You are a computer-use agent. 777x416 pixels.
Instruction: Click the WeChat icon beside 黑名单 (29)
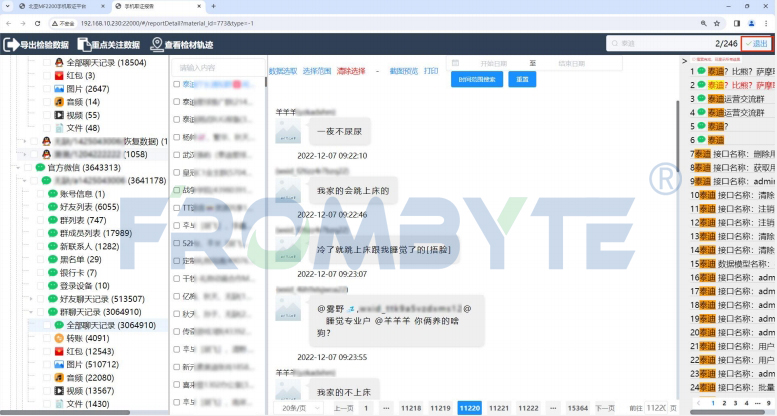[53, 259]
